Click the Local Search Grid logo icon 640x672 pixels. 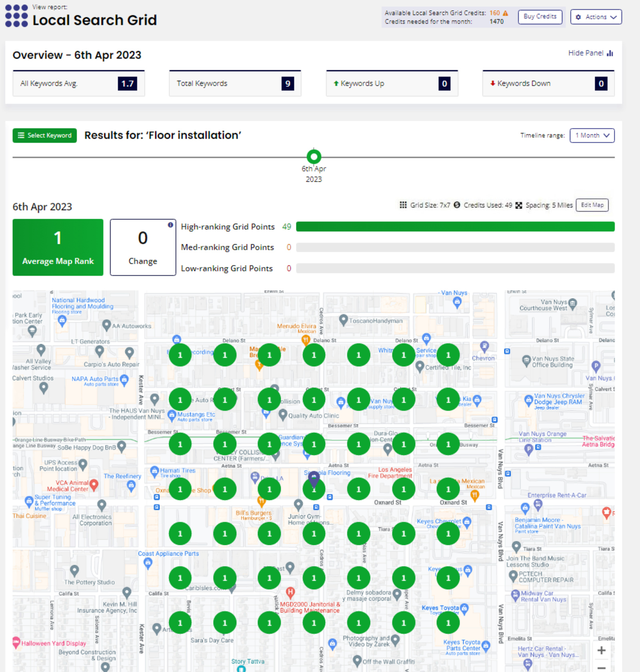click(x=16, y=16)
